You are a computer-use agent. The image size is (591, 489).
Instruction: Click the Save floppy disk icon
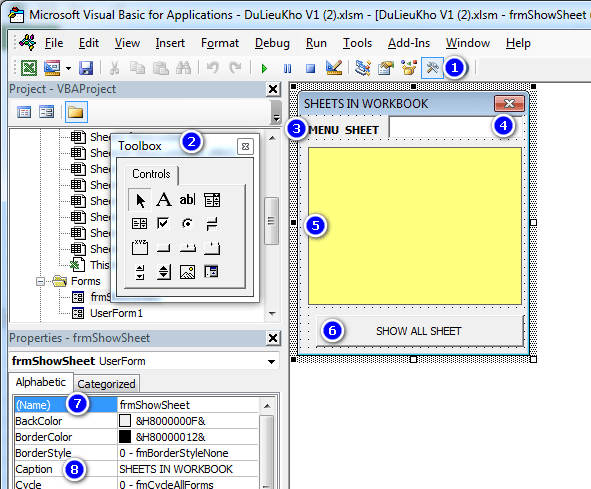pos(86,68)
